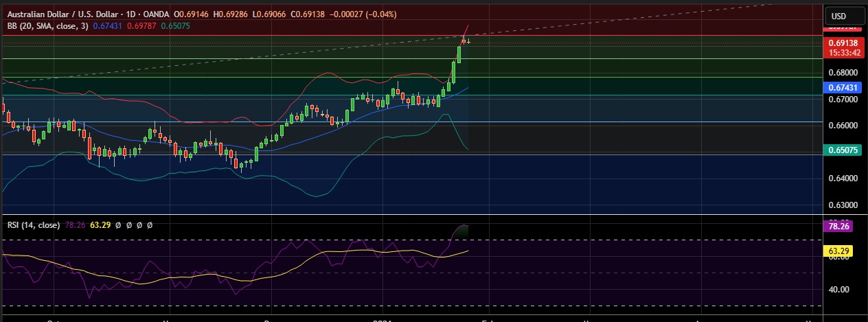The image size is (868, 322).
Task: Click the blue 0.67431 price axis label
Action: 843,88
